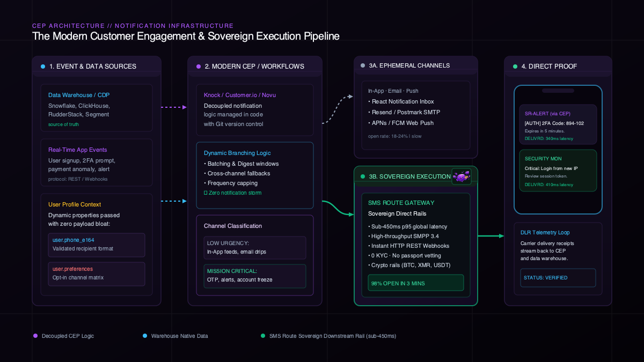Image resolution: width=644 pixels, height=362 pixels.
Task: Click the 'OTP, alerts, account freeze' text
Action: pyautogui.click(x=239, y=279)
